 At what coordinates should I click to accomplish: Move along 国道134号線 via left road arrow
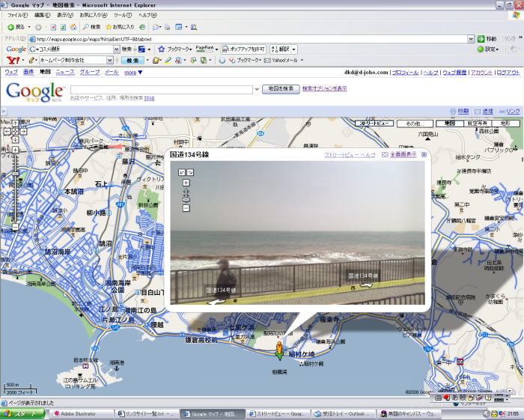(x=216, y=302)
